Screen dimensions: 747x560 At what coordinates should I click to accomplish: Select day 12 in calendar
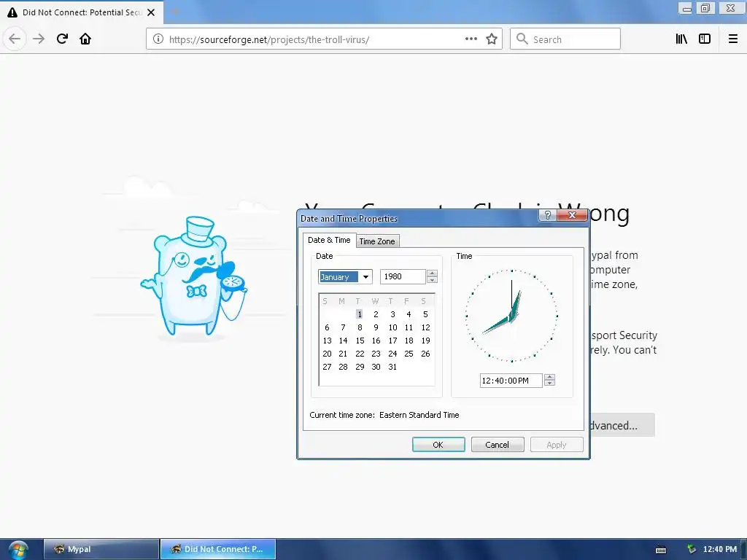pyautogui.click(x=425, y=327)
